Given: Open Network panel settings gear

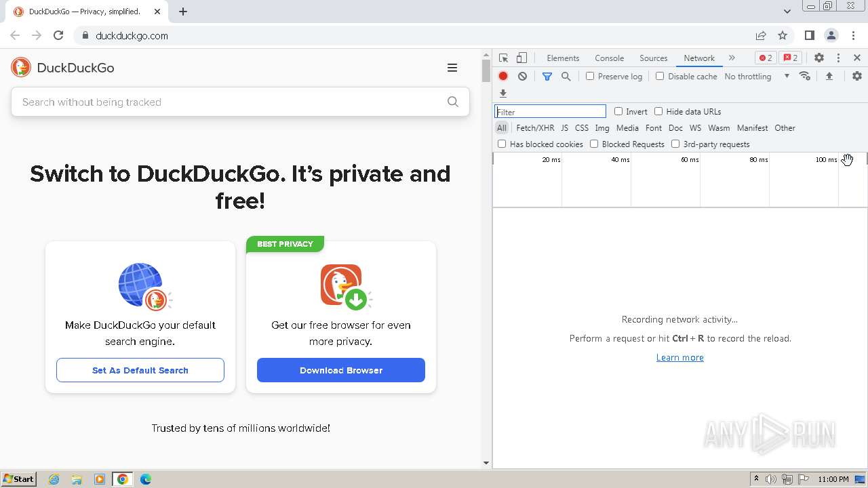Looking at the screenshot, I should coord(857,77).
